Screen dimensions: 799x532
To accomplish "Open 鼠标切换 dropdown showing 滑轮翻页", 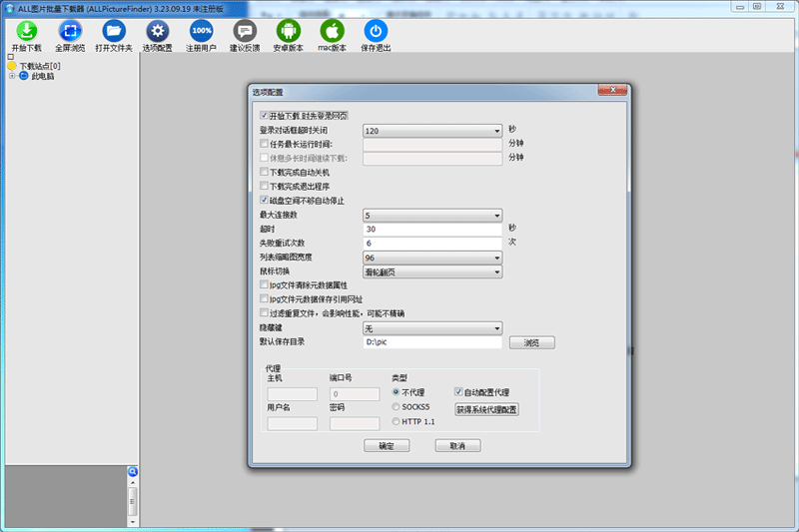I will (x=432, y=272).
